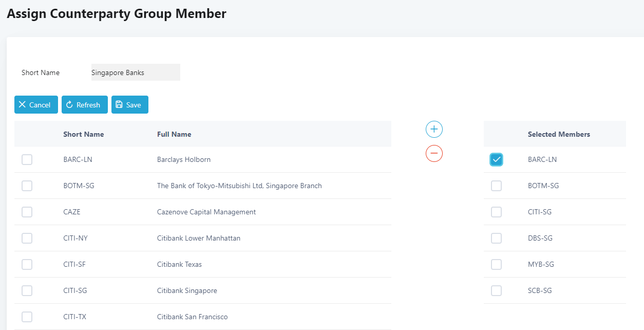Click the red minus remove icon
The height and width of the screenshot is (330, 644).
(x=434, y=153)
